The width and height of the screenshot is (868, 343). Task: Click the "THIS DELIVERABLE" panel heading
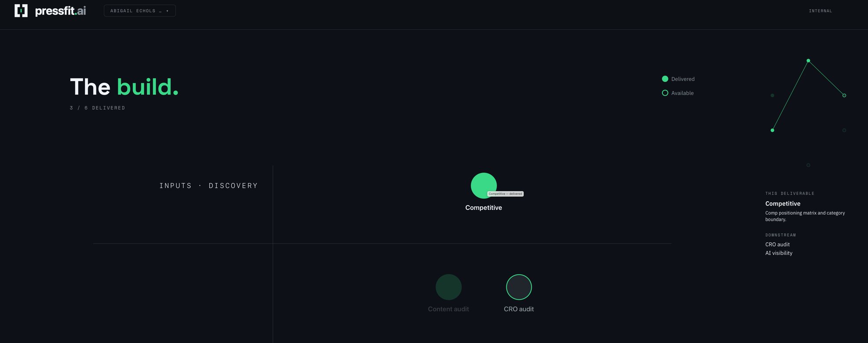[789, 193]
